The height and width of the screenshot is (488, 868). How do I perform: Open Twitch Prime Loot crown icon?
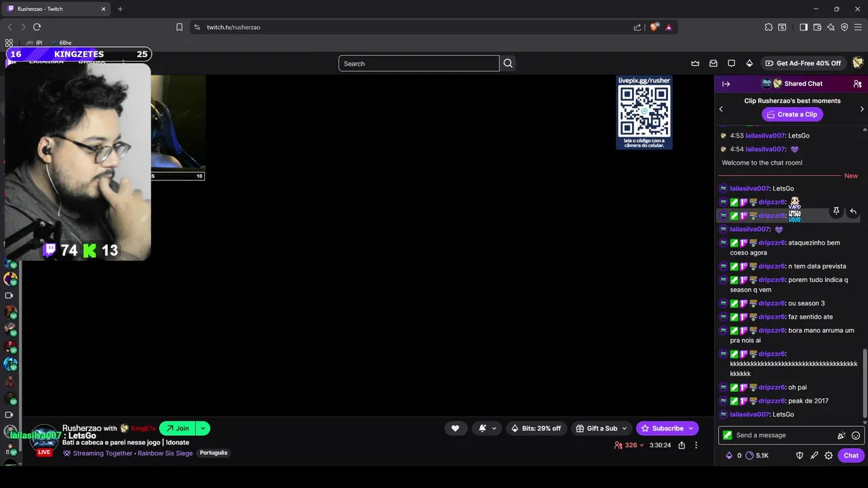click(x=695, y=63)
